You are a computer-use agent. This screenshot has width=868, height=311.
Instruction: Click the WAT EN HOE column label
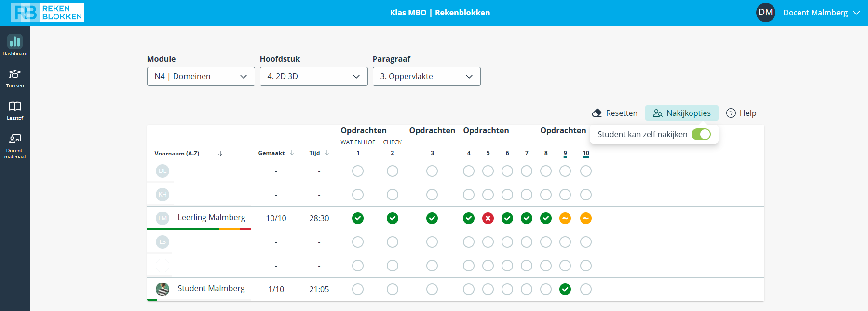[x=358, y=142]
